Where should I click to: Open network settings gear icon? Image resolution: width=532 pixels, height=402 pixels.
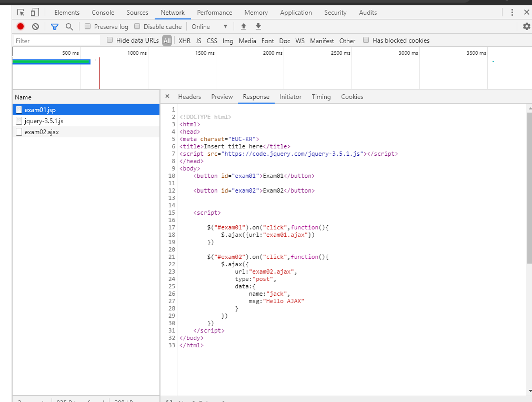click(x=526, y=26)
